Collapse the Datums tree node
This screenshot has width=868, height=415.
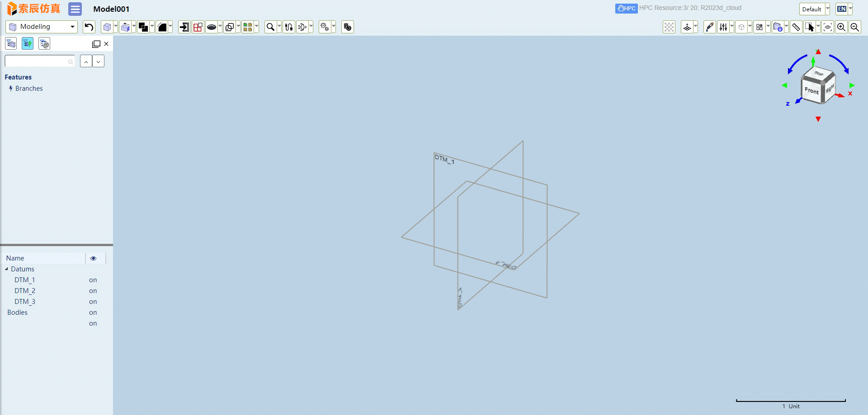tap(6, 269)
